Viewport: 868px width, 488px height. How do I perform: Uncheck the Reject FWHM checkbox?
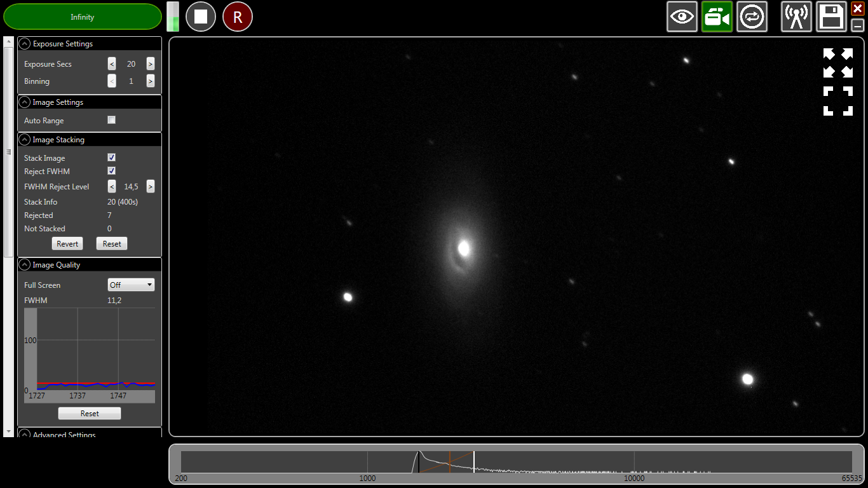pyautogui.click(x=112, y=170)
